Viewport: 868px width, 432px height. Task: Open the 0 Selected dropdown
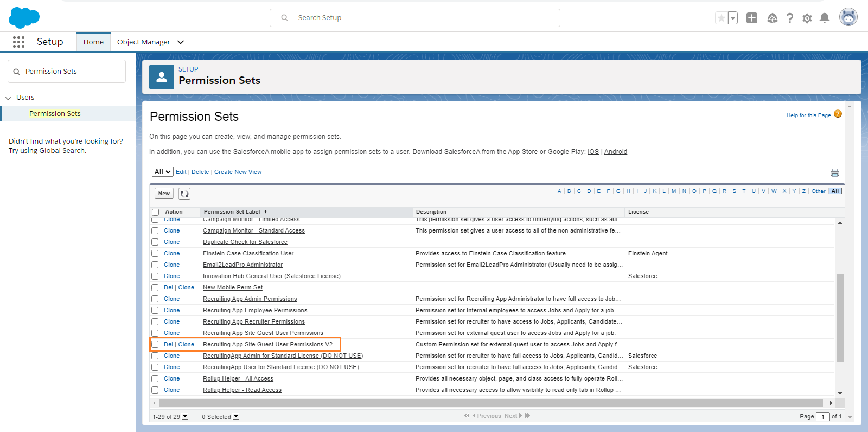pyautogui.click(x=236, y=416)
